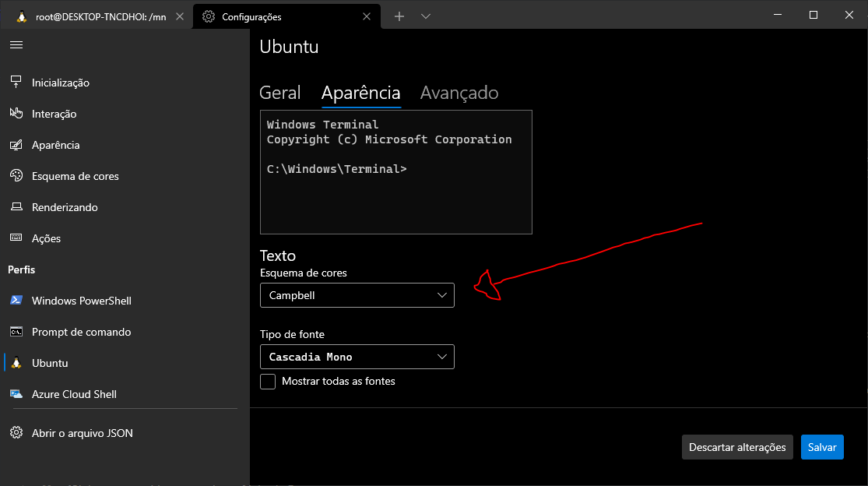Open the Tipo de fonte Cascadia Mono dropdown
This screenshot has width=868, height=486.
click(x=357, y=357)
